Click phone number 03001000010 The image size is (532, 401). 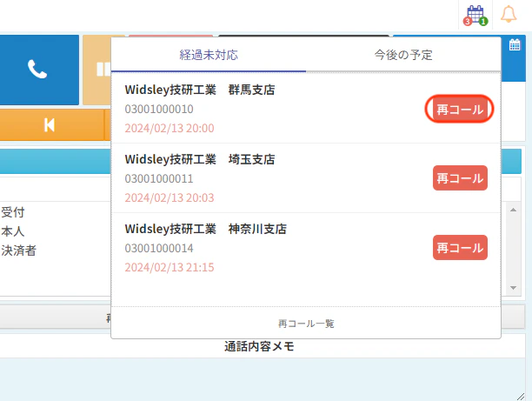pos(159,109)
